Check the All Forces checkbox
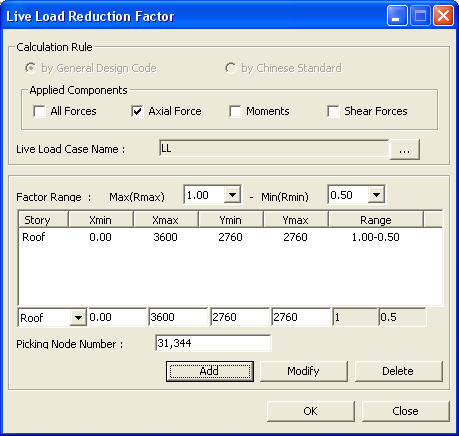The width and height of the screenshot is (459, 436). 39,111
